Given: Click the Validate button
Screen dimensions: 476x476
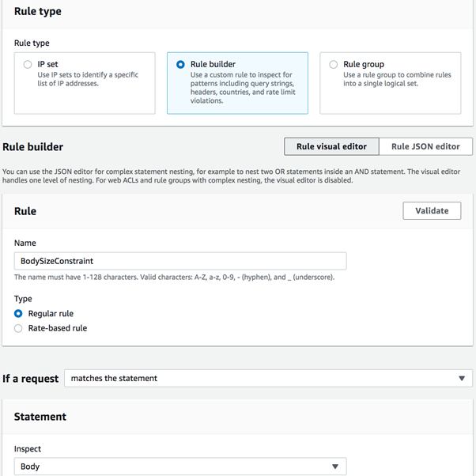Looking at the screenshot, I should [x=432, y=210].
